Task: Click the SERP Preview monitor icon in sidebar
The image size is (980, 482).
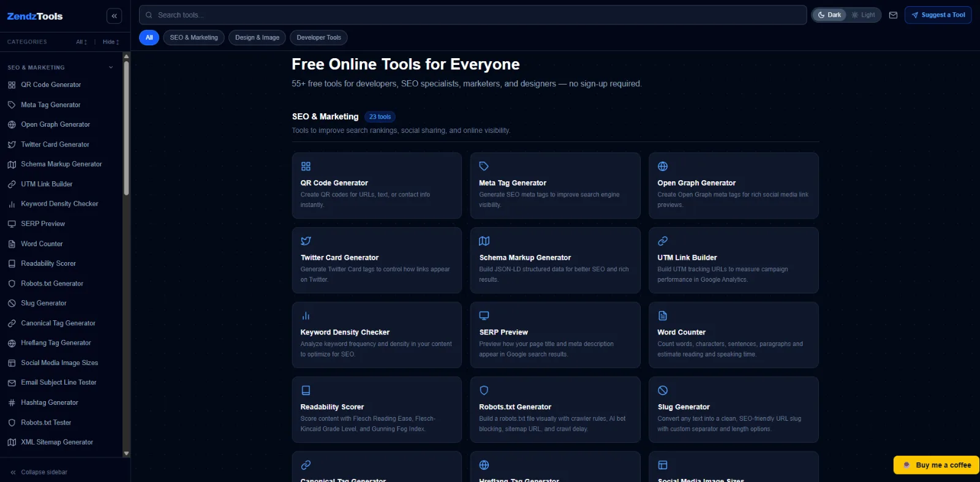Action: point(12,224)
